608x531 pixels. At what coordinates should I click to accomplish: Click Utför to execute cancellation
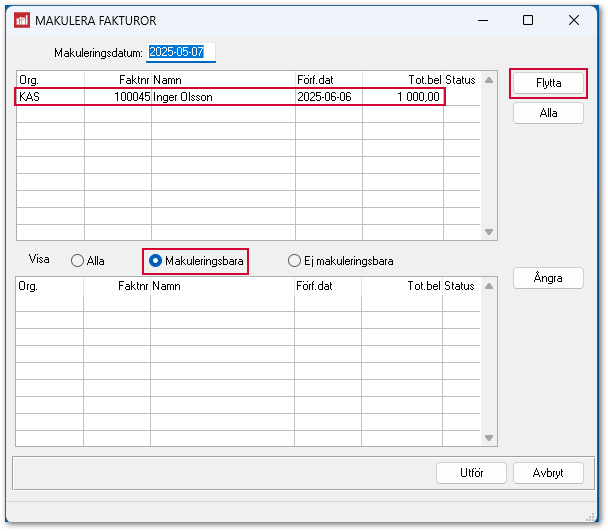[x=471, y=473]
